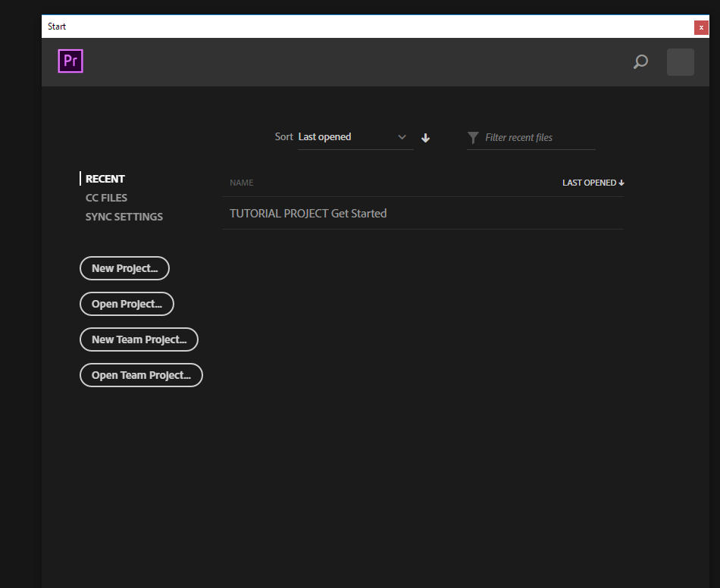720x588 pixels.
Task: Open TUTORIAL PROJECT Get Started entry
Action: click(423, 214)
